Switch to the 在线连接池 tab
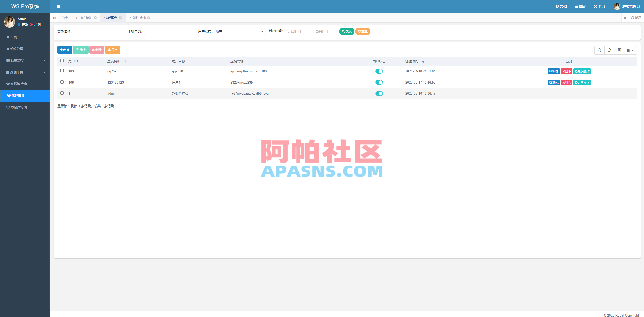 coord(84,18)
